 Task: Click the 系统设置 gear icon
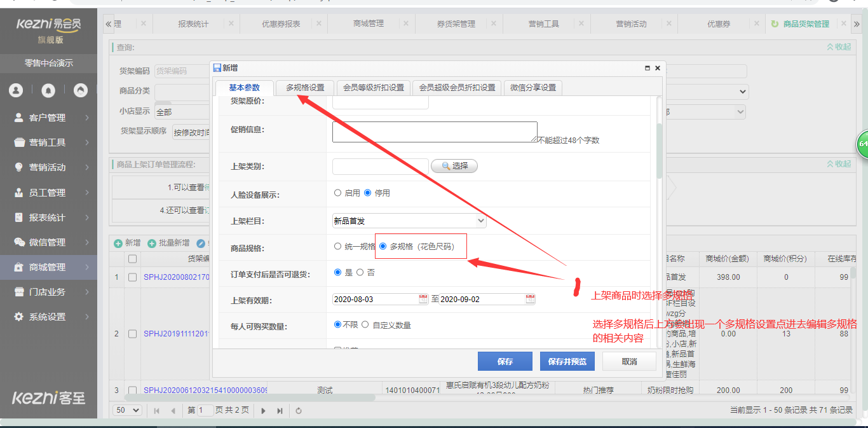click(18, 317)
